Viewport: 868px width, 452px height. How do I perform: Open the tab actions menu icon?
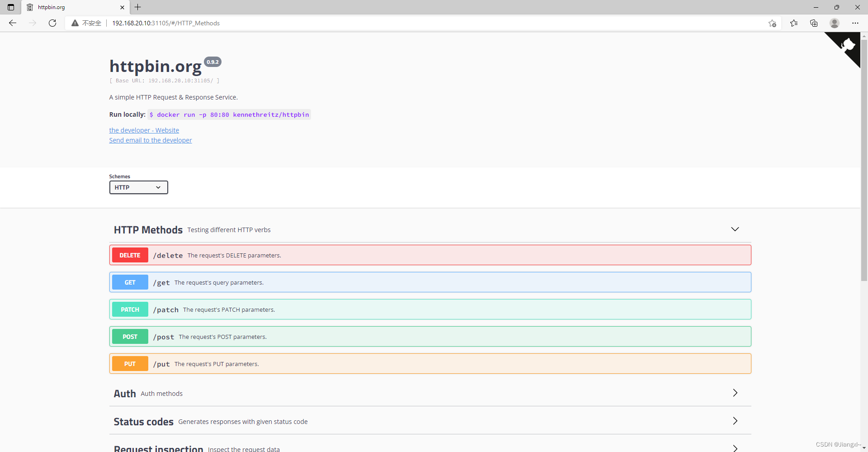tap(11, 7)
